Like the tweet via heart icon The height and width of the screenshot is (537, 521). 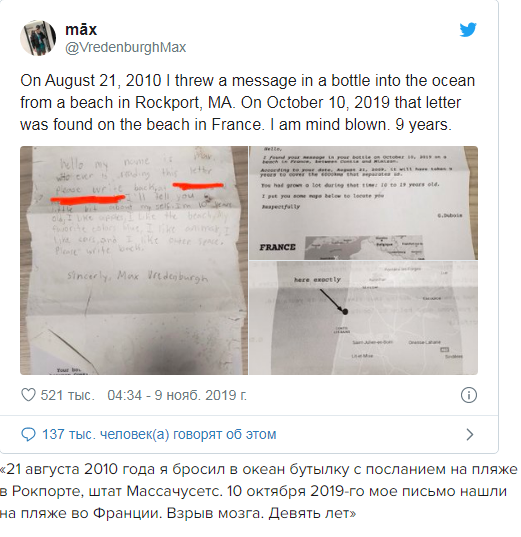tap(28, 395)
